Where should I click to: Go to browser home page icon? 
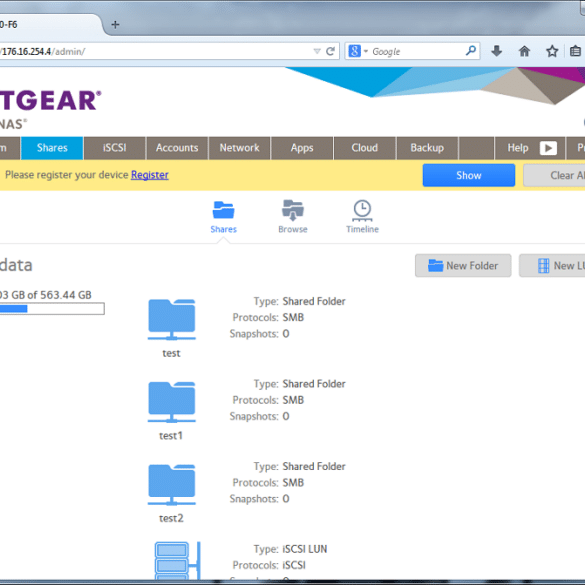click(524, 51)
